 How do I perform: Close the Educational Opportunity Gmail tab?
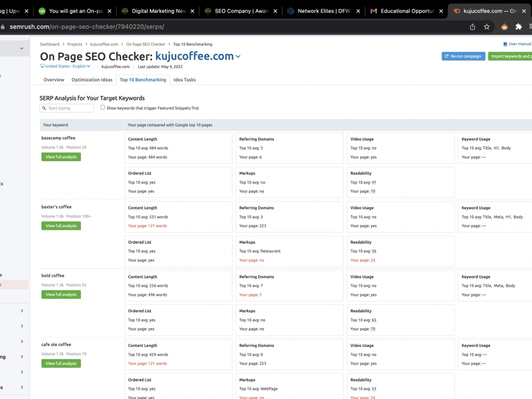[x=440, y=11]
